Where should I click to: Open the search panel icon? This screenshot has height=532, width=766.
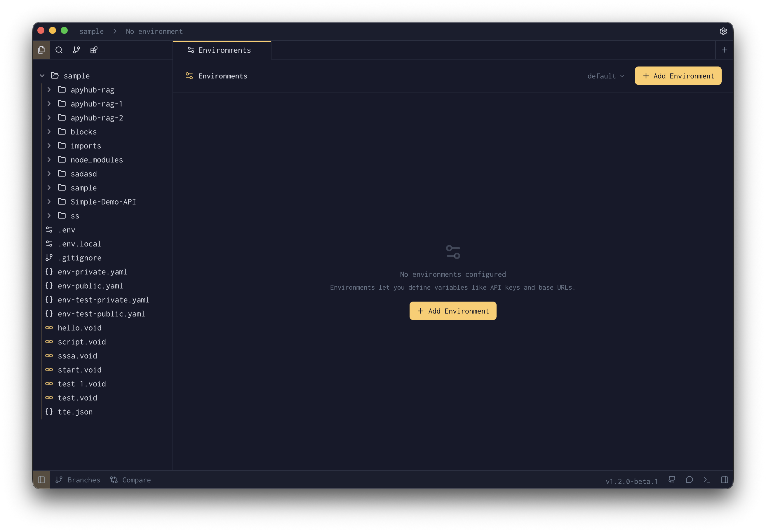click(x=59, y=50)
